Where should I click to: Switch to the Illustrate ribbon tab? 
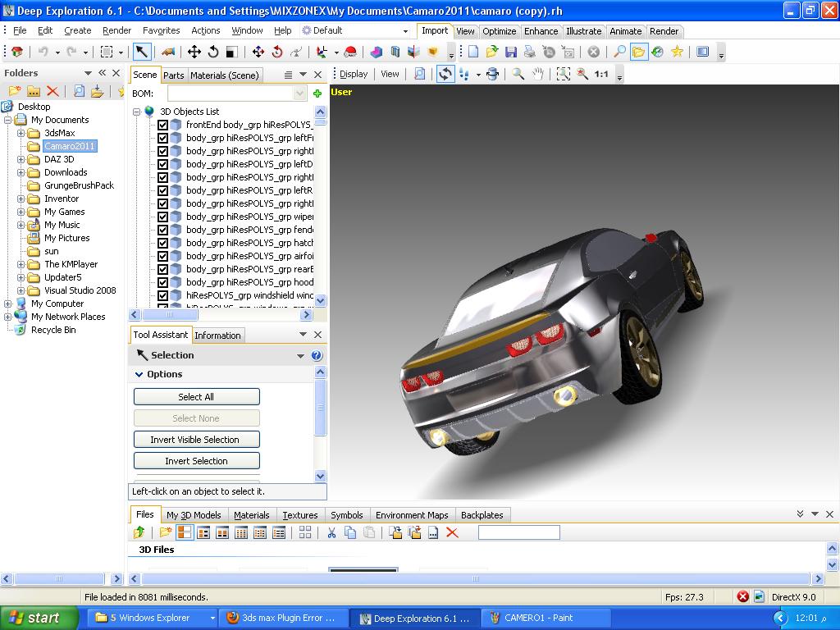[x=583, y=31]
